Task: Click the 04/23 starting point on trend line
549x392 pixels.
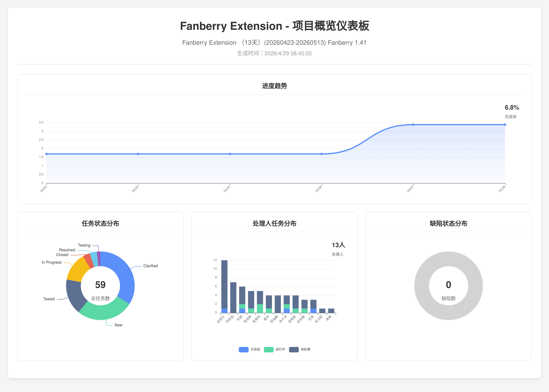Action: point(47,154)
